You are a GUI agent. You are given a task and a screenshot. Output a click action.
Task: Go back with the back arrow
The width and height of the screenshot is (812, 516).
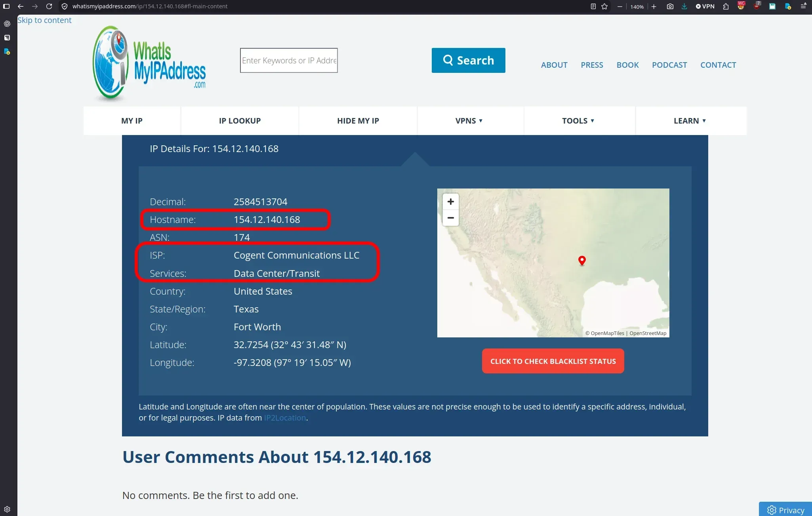click(x=21, y=6)
